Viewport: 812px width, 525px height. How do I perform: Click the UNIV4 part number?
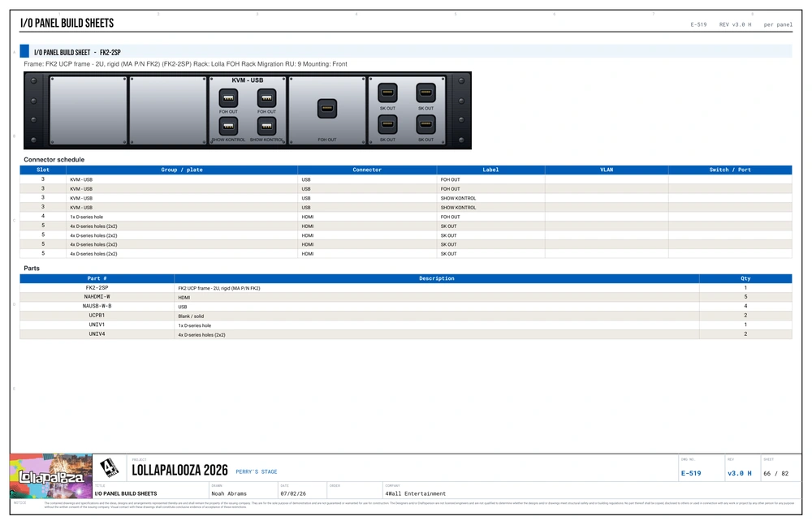tap(97, 334)
